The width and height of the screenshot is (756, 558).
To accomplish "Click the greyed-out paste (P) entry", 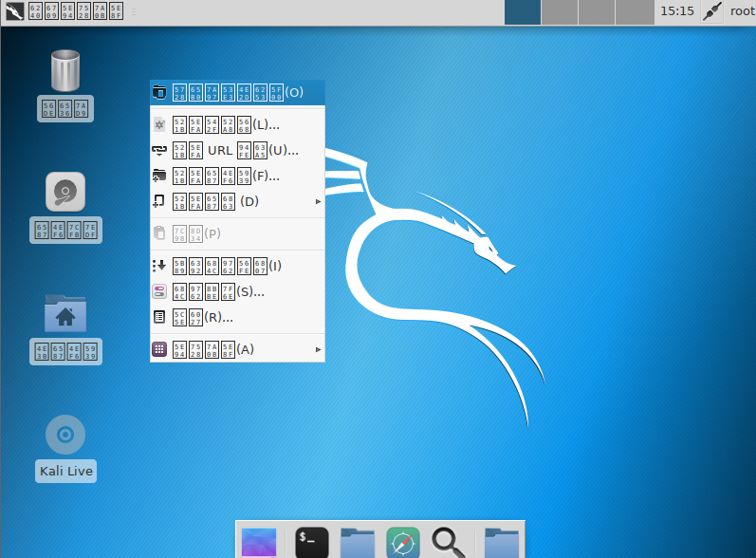I will pos(237,233).
